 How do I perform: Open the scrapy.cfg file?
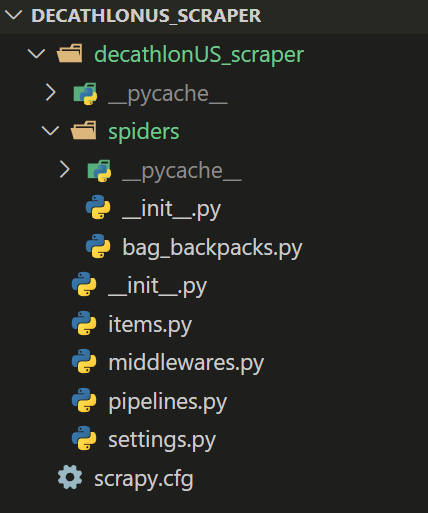[x=144, y=479]
